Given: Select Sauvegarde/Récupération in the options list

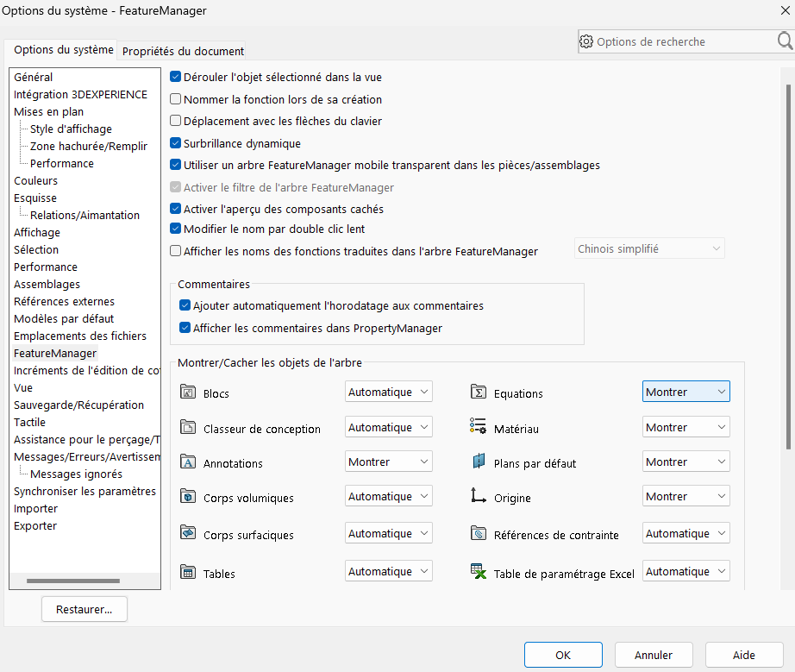Looking at the screenshot, I should pyautogui.click(x=78, y=405).
